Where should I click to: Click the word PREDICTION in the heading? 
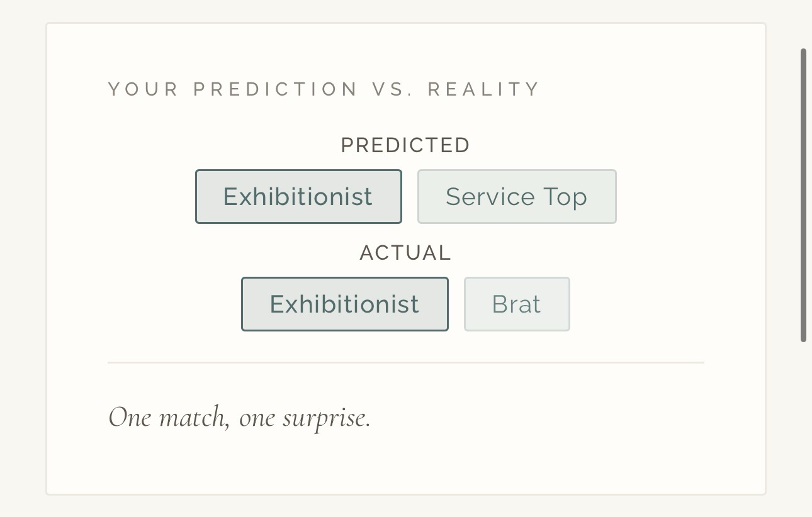pyautogui.click(x=276, y=89)
